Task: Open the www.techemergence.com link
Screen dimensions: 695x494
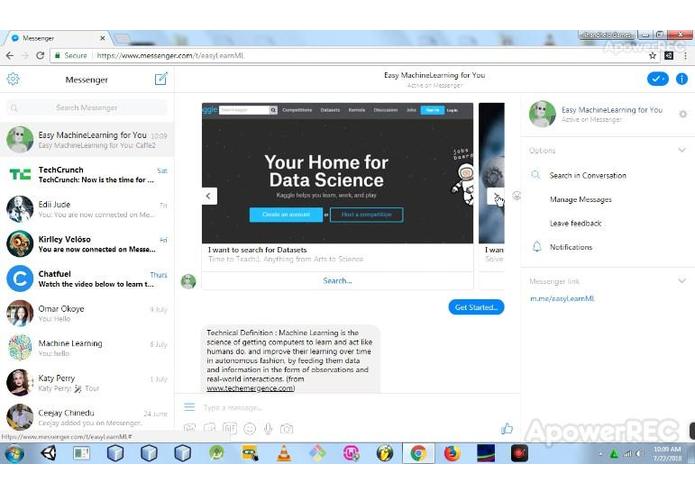Action: [250, 388]
